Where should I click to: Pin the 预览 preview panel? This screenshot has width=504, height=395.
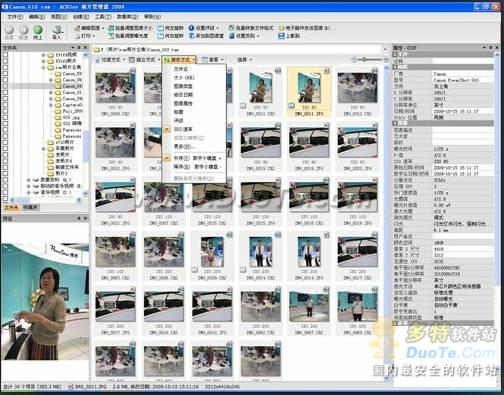[79, 218]
